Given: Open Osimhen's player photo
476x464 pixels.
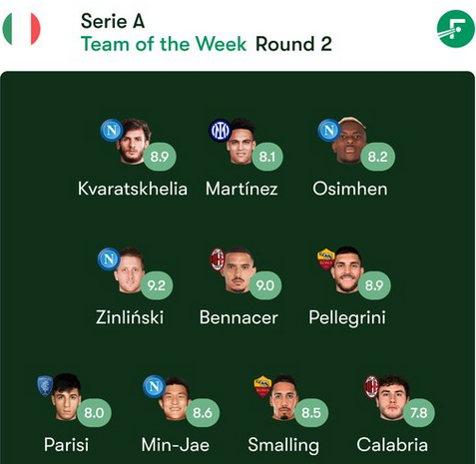Looking at the screenshot, I should 349,141.
